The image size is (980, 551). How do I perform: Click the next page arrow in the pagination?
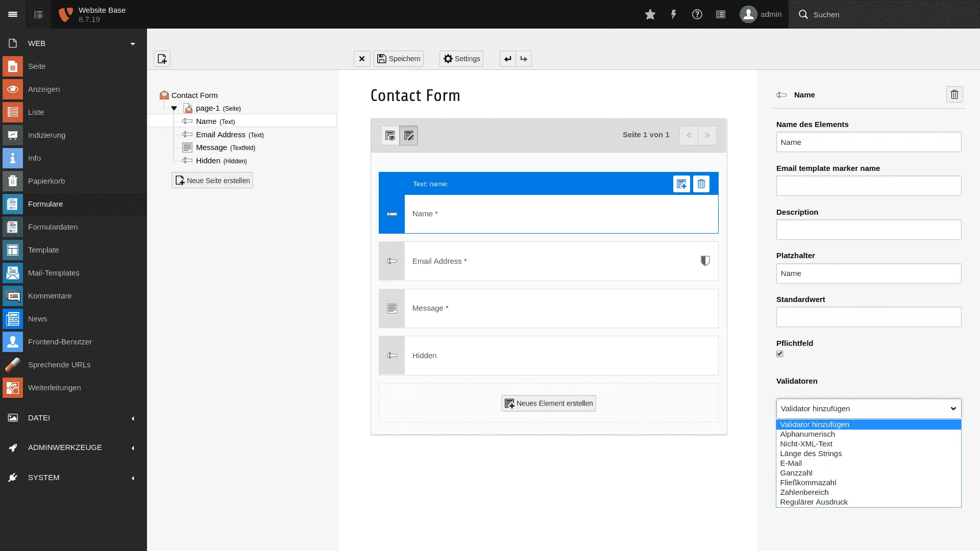(x=707, y=135)
